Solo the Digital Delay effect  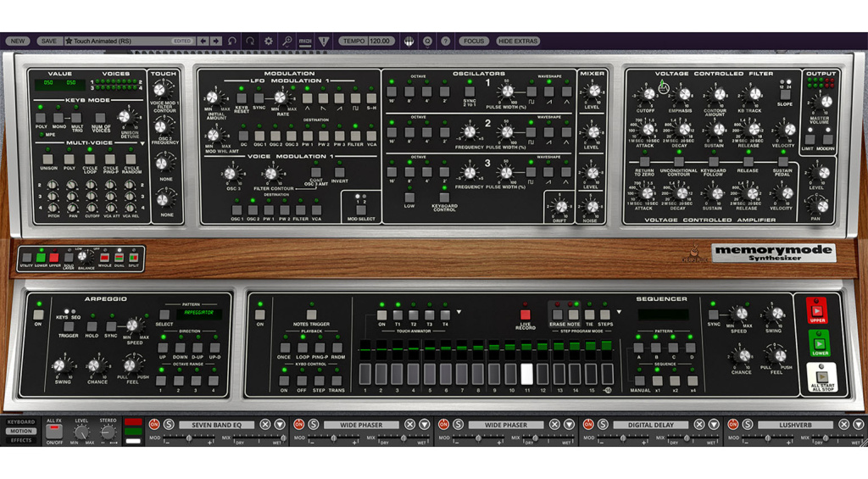tap(603, 425)
